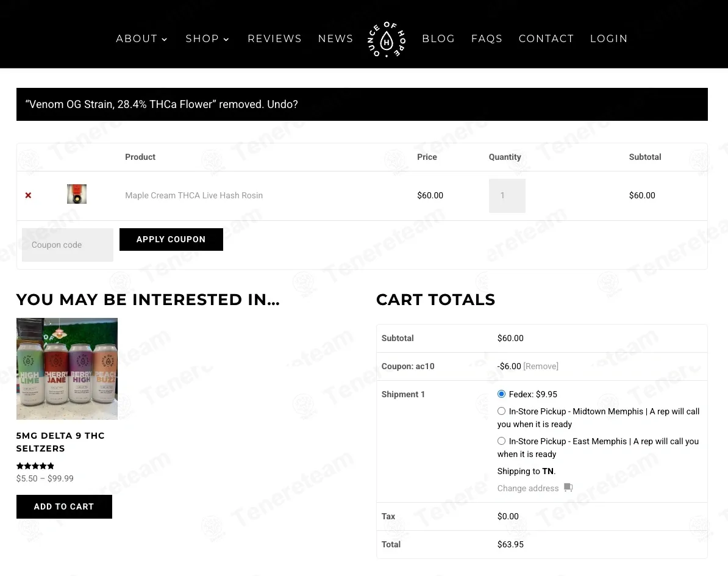This screenshot has height=576, width=728.
Task: Remove Maple Cream item with red X
Action: click(x=28, y=196)
